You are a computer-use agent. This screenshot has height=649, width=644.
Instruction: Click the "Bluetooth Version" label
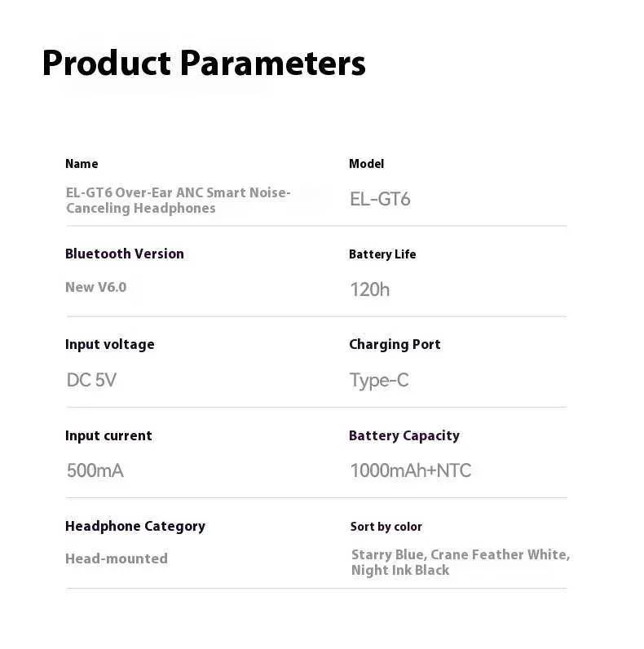(x=125, y=254)
